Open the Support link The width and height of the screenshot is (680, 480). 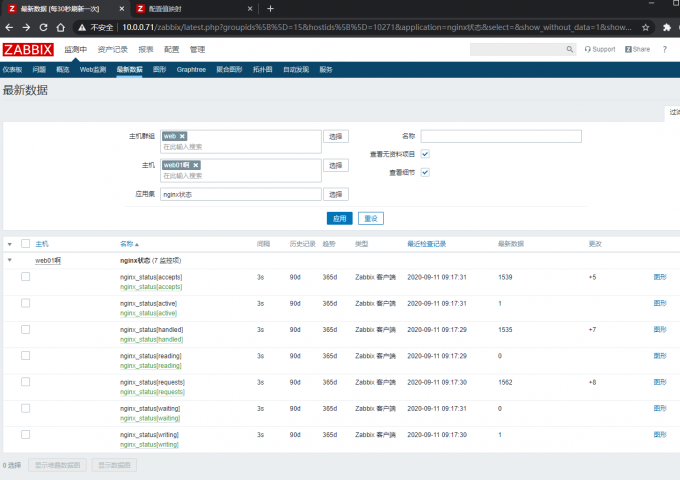(x=600, y=49)
